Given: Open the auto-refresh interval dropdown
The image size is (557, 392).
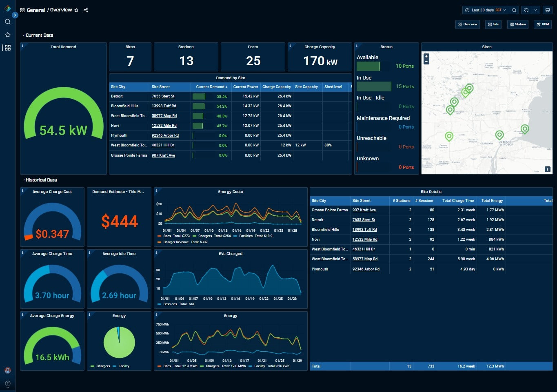Looking at the screenshot, I should click(x=537, y=10).
